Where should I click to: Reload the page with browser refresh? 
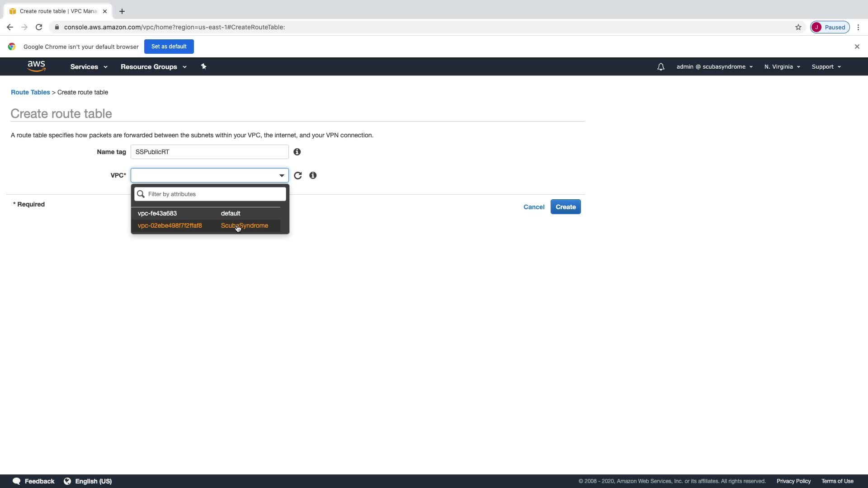(x=39, y=27)
